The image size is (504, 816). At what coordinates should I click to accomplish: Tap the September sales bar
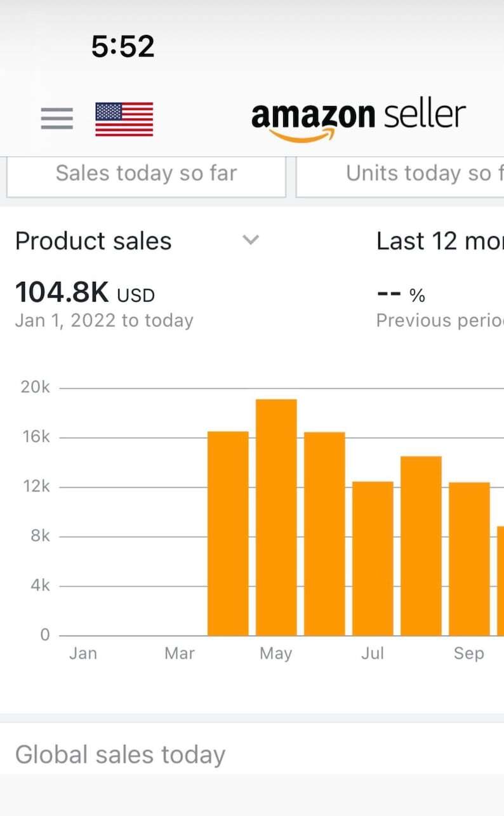coord(469,559)
